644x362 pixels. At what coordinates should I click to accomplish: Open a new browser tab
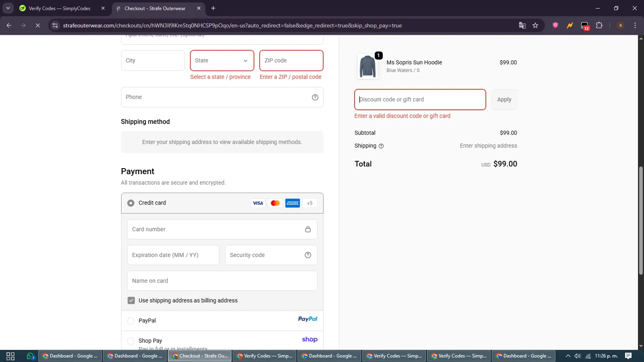(213, 8)
